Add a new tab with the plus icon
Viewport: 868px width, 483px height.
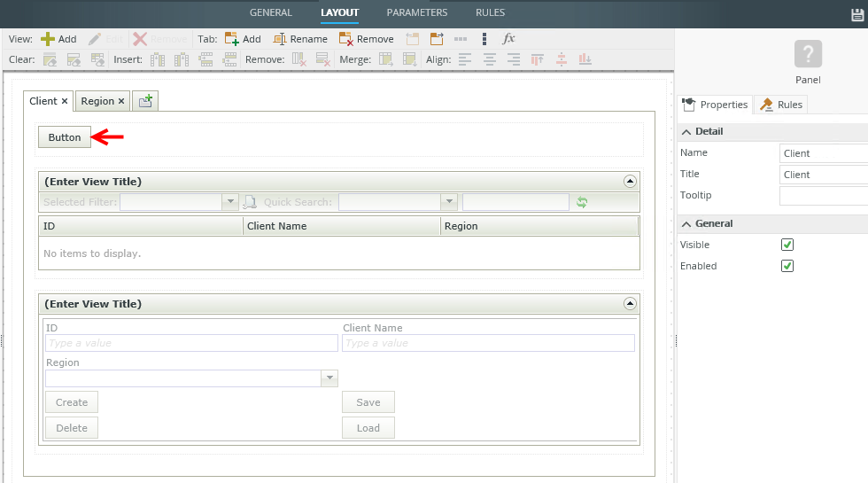pyautogui.click(x=145, y=101)
